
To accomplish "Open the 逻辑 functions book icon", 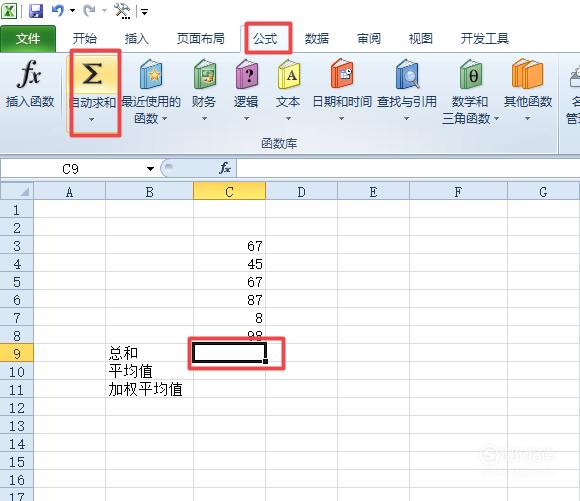I will point(247,74).
